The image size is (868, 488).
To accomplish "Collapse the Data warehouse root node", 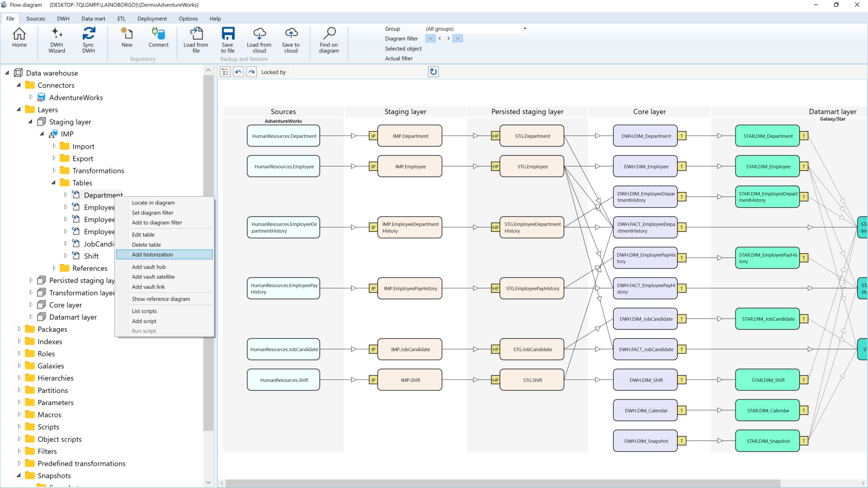I will click(7, 73).
